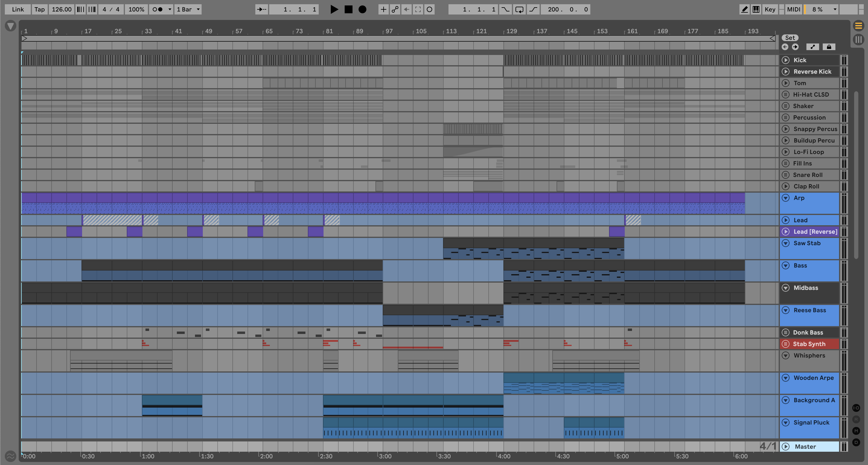868x465 pixels.
Task: Click the Automation Arm link icon
Action: coord(395,9)
